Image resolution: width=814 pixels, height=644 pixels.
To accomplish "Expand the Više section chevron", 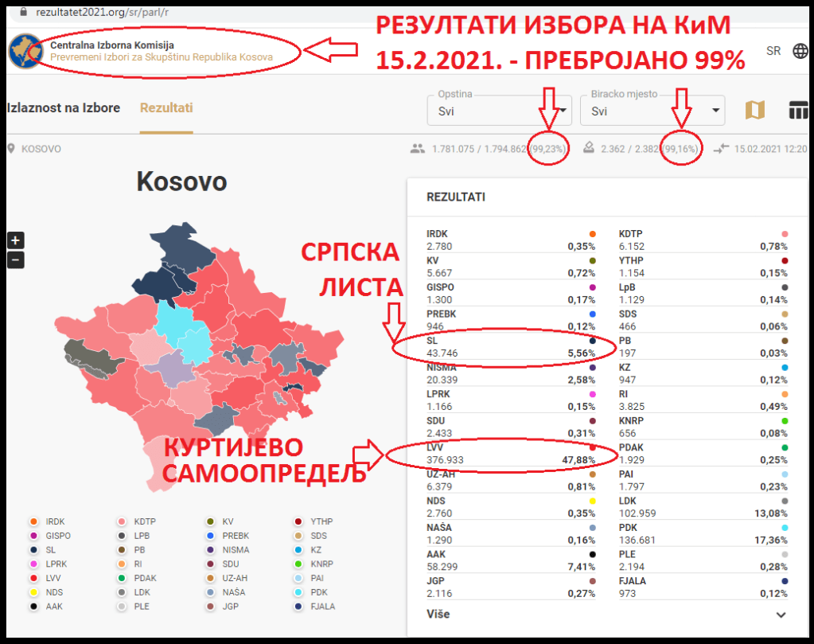I will pyautogui.click(x=781, y=615).
